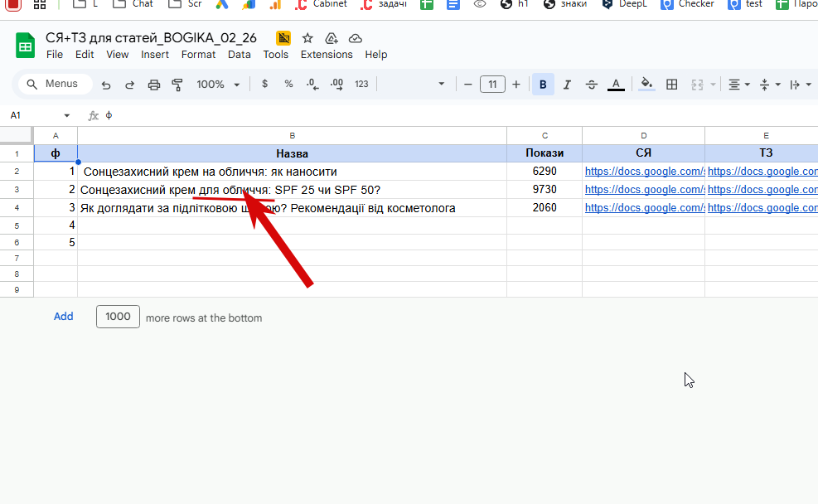
Task: Open the Help menu
Action: [376, 55]
